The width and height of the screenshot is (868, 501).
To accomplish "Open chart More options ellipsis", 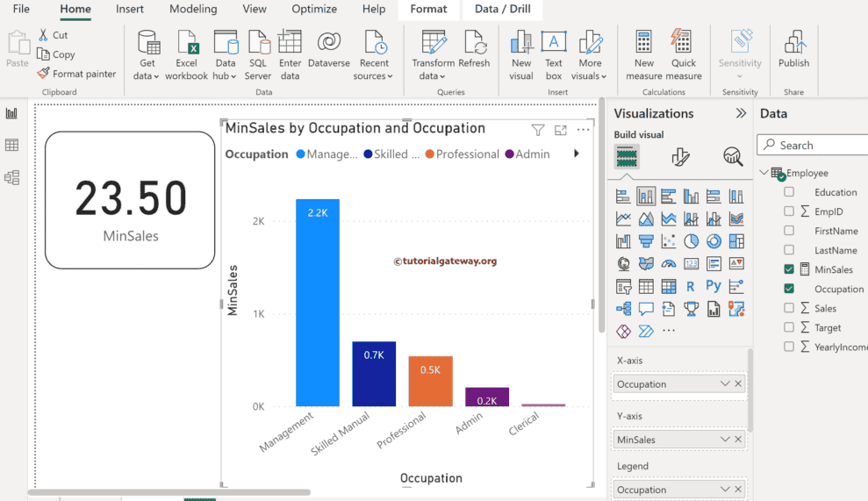I will click(x=583, y=130).
